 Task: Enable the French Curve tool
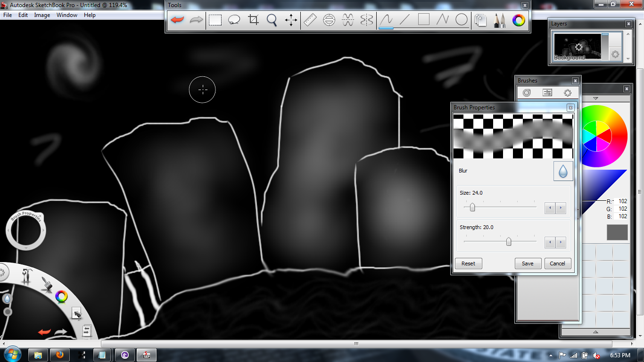tap(348, 20)
